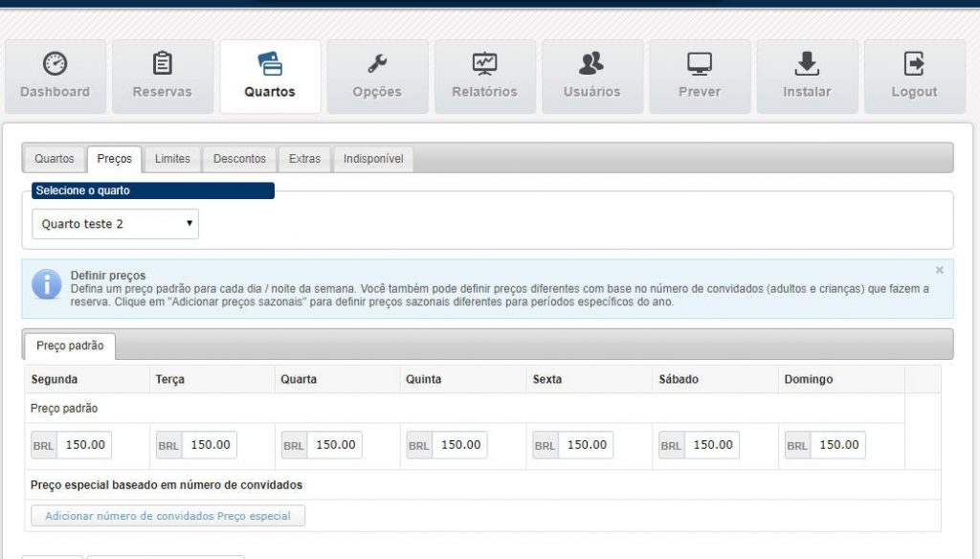
Task: Go to Reservas clipboard icon
Action: pyautogui.click(x=163, y=64)
